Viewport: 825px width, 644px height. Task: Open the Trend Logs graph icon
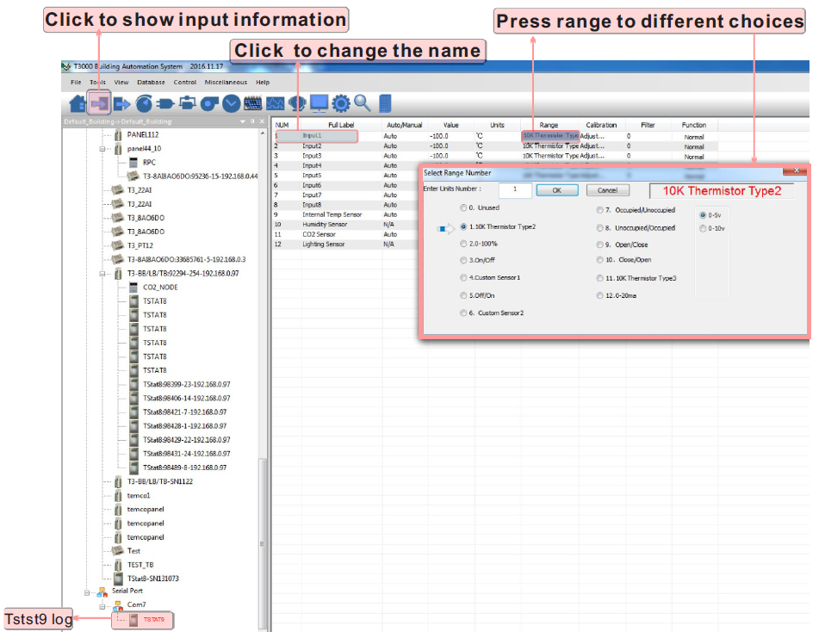(276, 103)
